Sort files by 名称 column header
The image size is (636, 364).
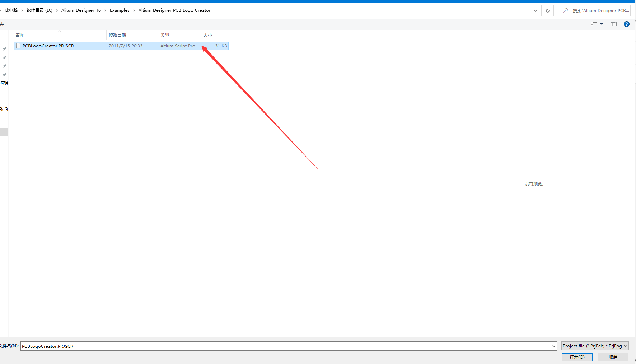click(x=20, y=35)
